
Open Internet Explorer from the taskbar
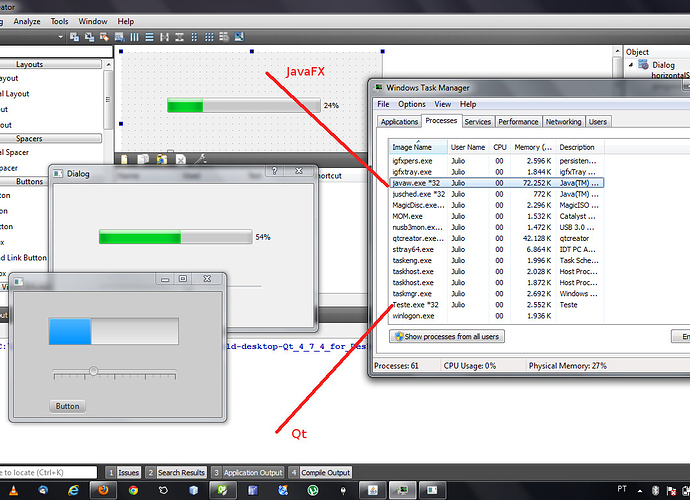coord(73,490)
